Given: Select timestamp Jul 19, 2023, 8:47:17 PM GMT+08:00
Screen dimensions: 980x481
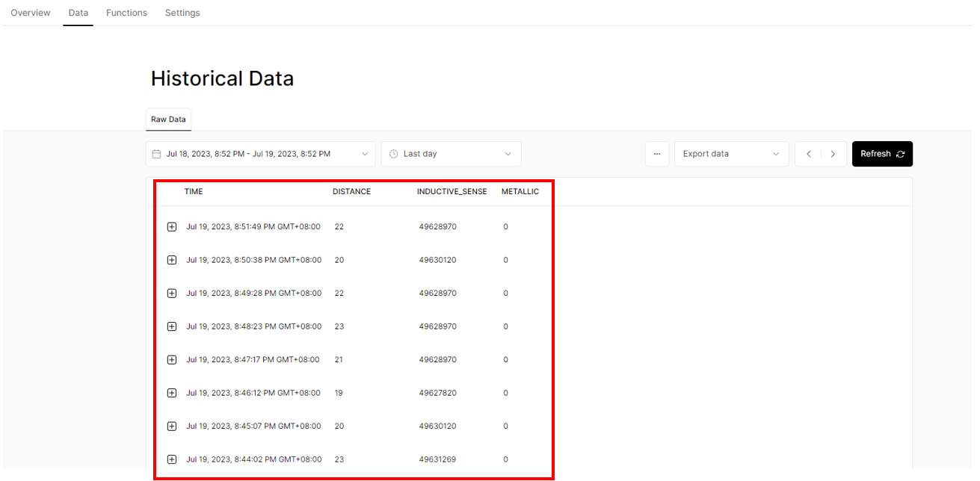Looking at the screenshot, I should tap(253, 359).
